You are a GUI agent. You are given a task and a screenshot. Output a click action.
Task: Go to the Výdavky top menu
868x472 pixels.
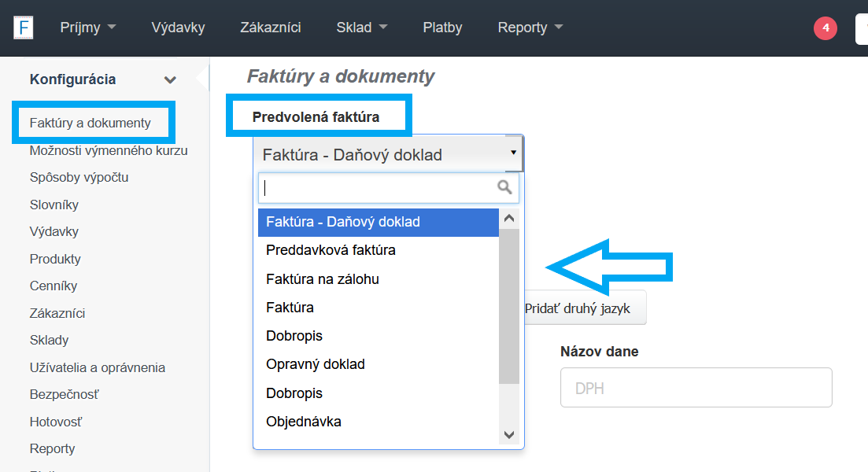[178, 28]
